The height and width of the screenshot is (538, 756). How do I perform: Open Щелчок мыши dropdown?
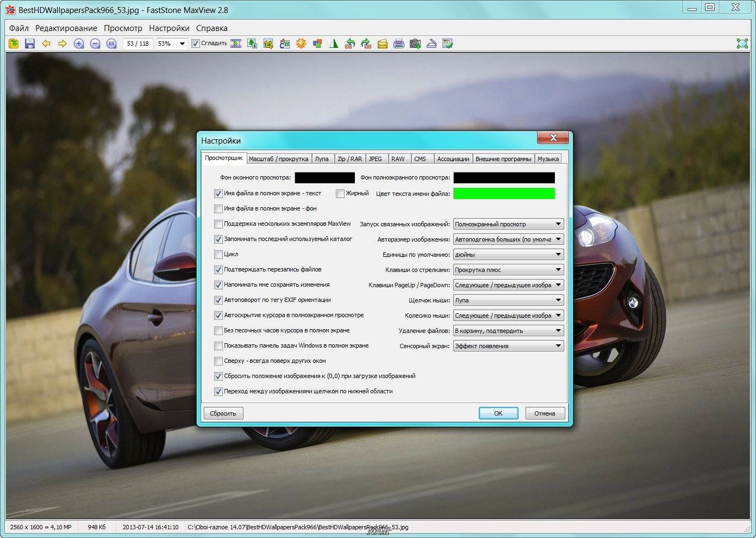pyautogui.click(x=508, y=300)
